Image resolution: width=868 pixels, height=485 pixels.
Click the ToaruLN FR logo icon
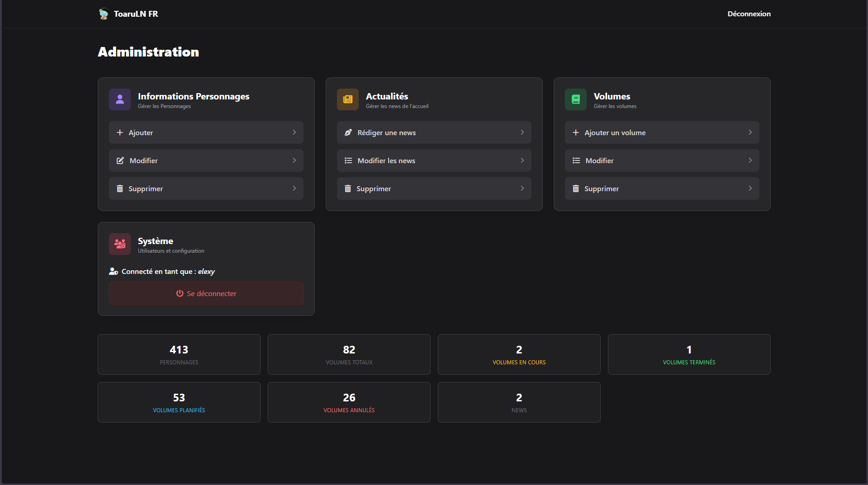pyautogui.click(x=104, y=14)
